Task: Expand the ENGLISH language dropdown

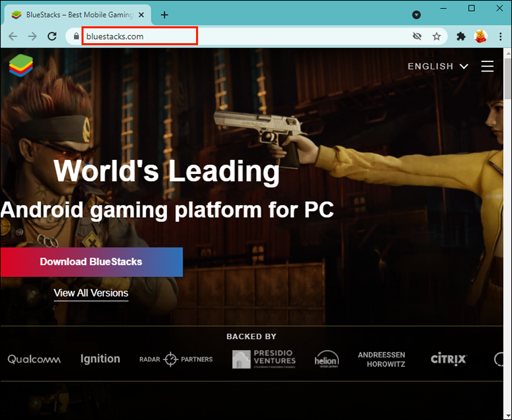Action: 438,66
